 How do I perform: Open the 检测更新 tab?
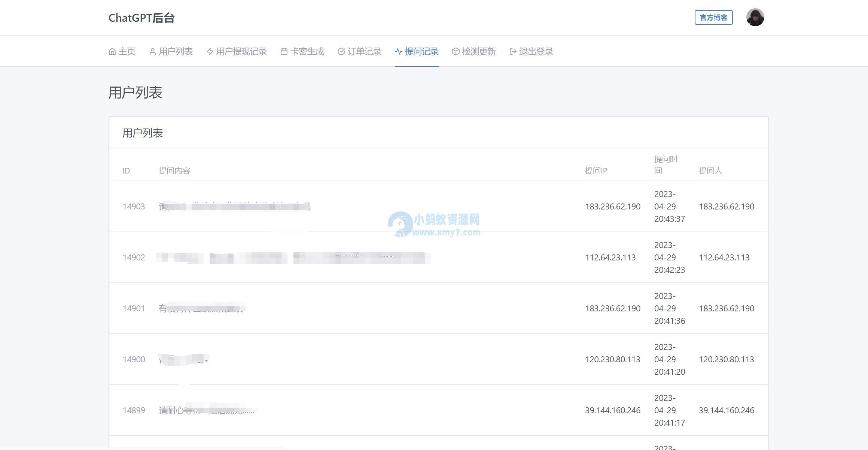point(474,51)
